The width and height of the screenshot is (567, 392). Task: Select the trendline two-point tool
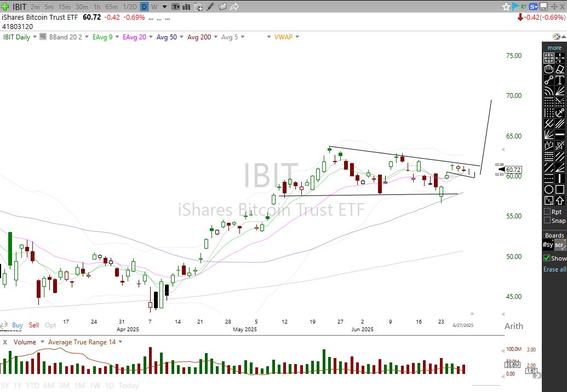549,80
